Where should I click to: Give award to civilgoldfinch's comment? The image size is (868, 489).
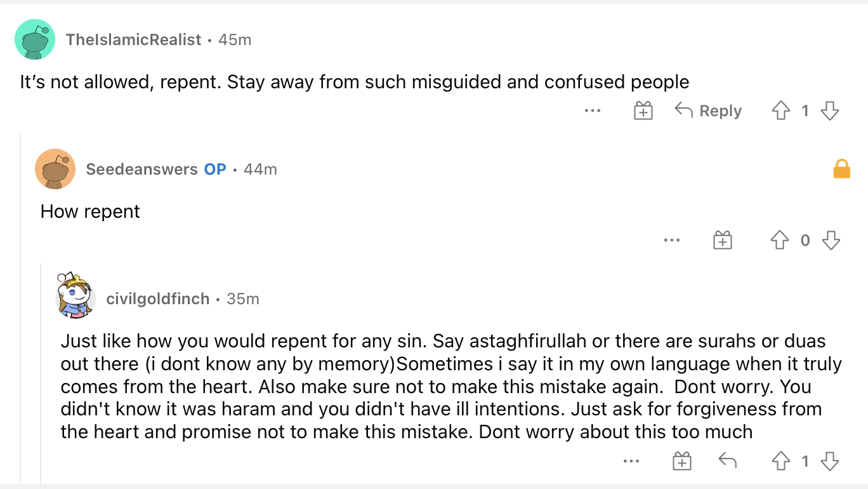(682, 462)
